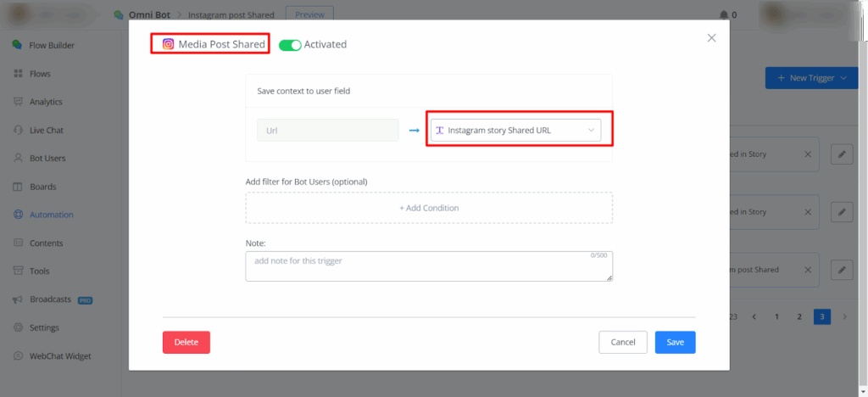Delete this trigger
Viewport: 868px width, 397px height.
click(186, 342)
